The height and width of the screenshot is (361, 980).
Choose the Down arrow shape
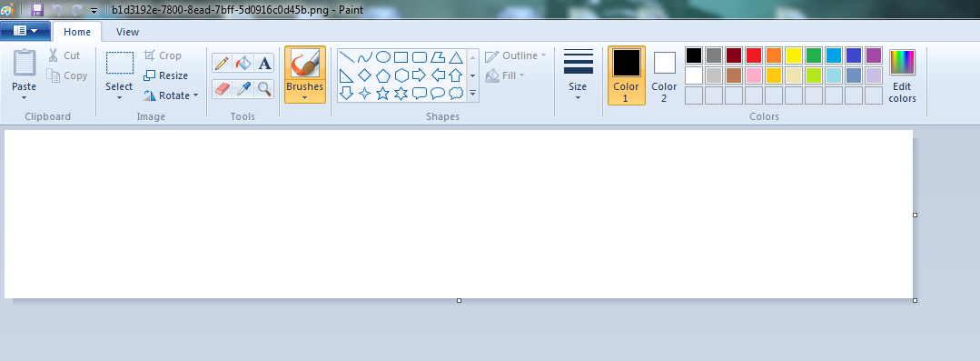click(346, 94)
